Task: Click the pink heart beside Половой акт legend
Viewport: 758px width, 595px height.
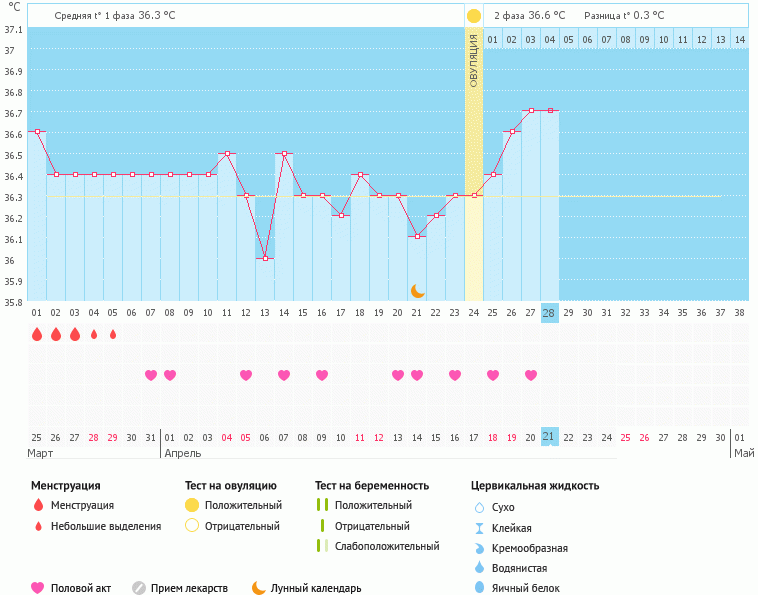Action: [x=39, y=588]
